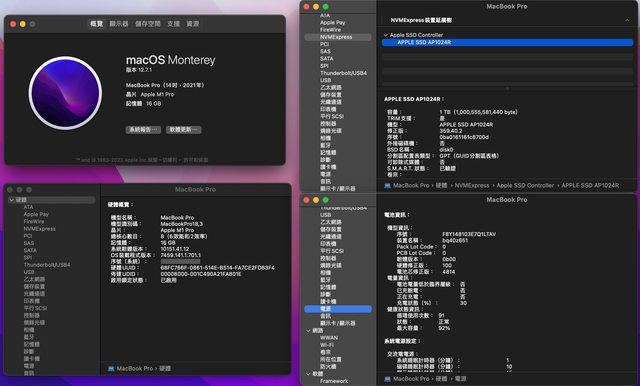Select Framework under 軟體 in the sidebar
This screenshot has width=640, height=386.
334,381
